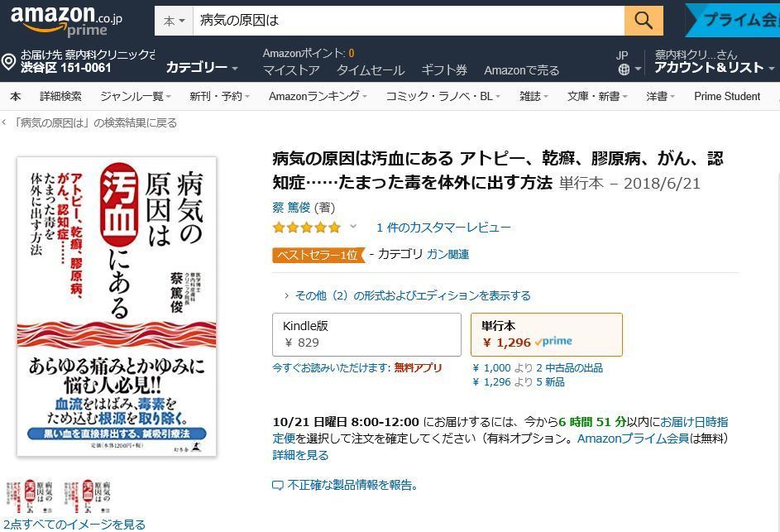This screenshot has width=780, height=532.
Task: Click 詳細を見る delivery details link
Action: tap(300, 455)
